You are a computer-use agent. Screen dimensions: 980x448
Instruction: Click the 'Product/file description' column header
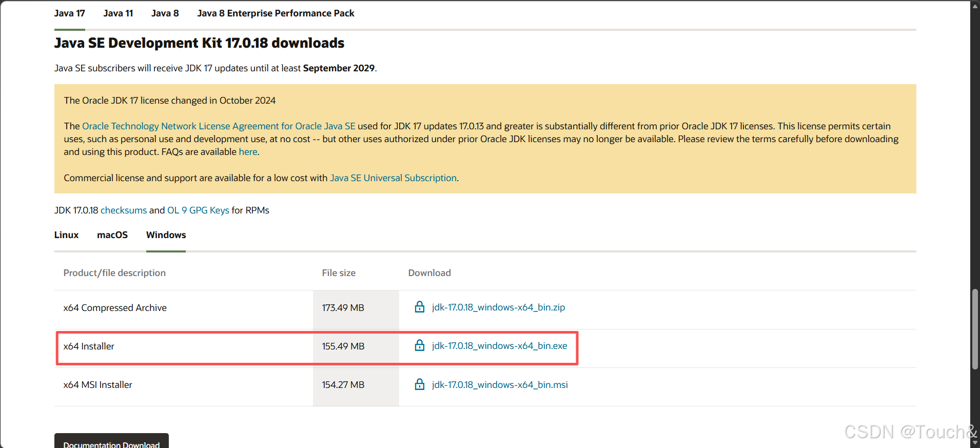tap(114, 273)
